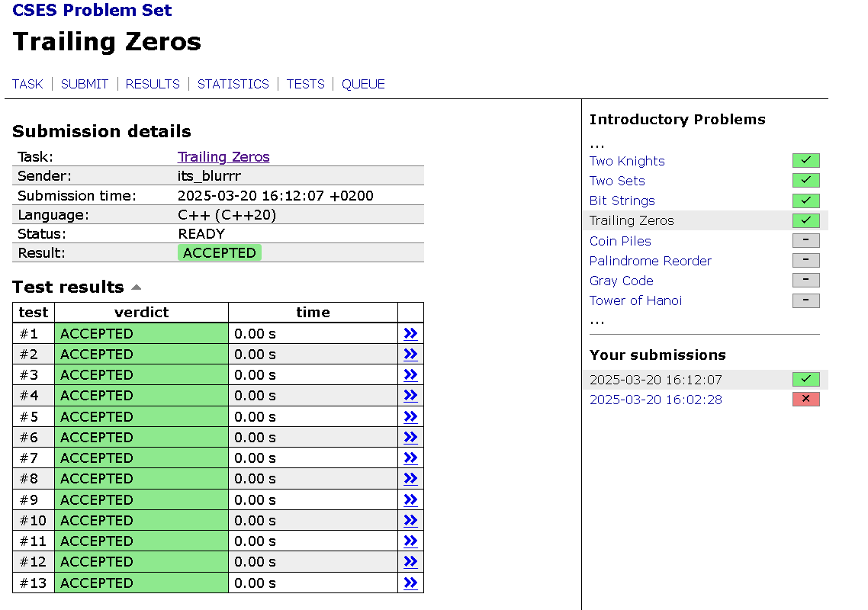
Task: Click unsolved dash icon beside Gray Code
Action: click(806, 280)
